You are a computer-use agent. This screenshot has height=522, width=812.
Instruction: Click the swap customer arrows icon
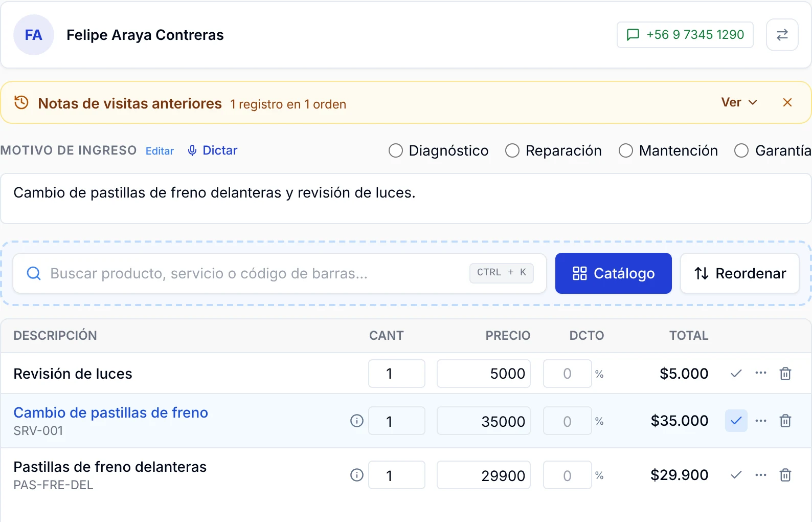click(x=782, y=35)
